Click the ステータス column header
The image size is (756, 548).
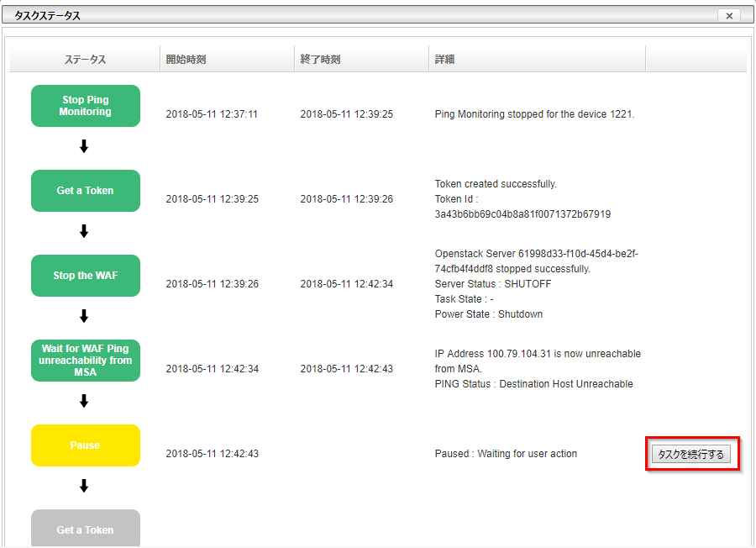coord(85,59)
